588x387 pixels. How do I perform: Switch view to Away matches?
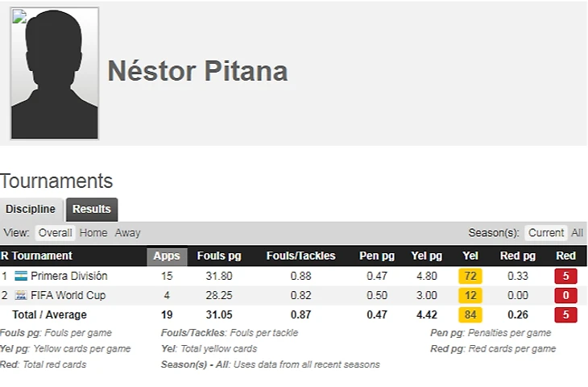coord(127,233)
